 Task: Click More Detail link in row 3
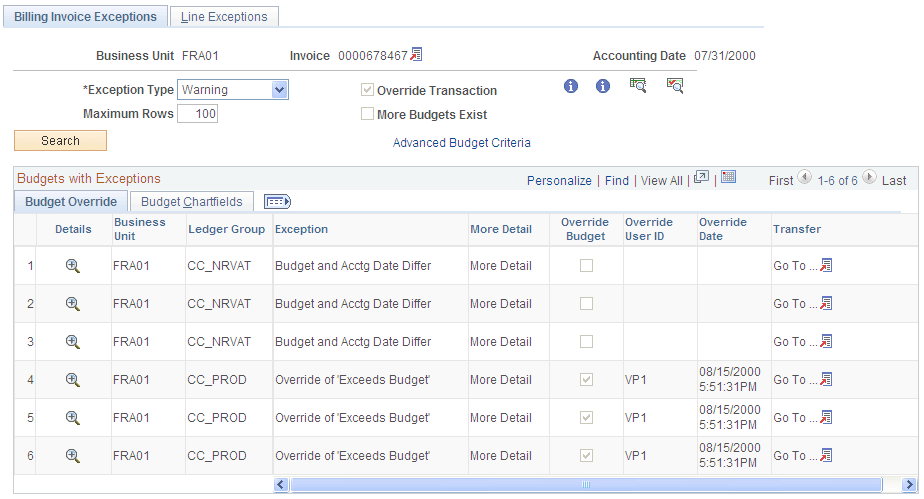tap(501, 342)
